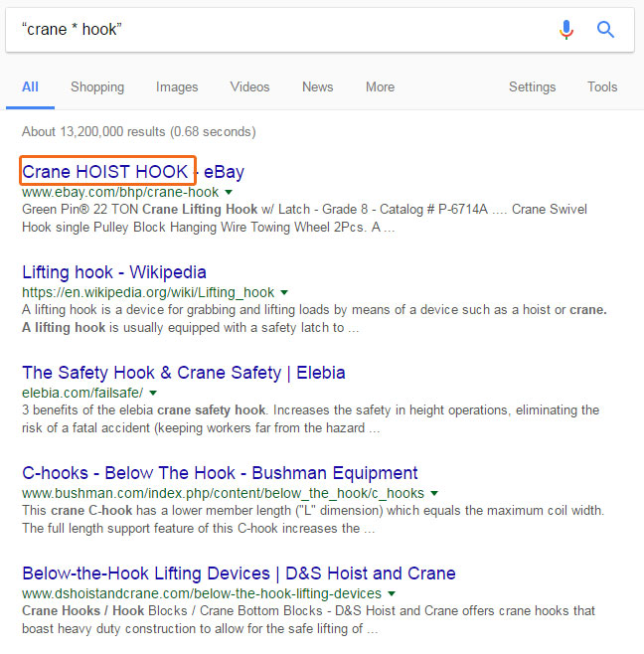Screen dimensions: 644x654
Task: Click the www.bushman.com/index.php URL text
Action: pyautogui.click(x=224, y=493)
